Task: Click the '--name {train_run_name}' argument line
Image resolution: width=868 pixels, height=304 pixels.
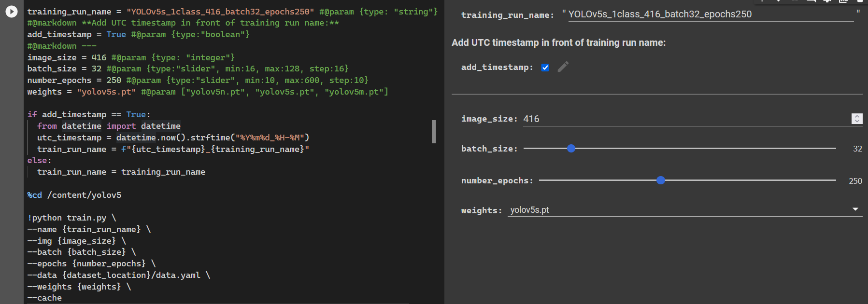Action: click(x=89, y=229)
